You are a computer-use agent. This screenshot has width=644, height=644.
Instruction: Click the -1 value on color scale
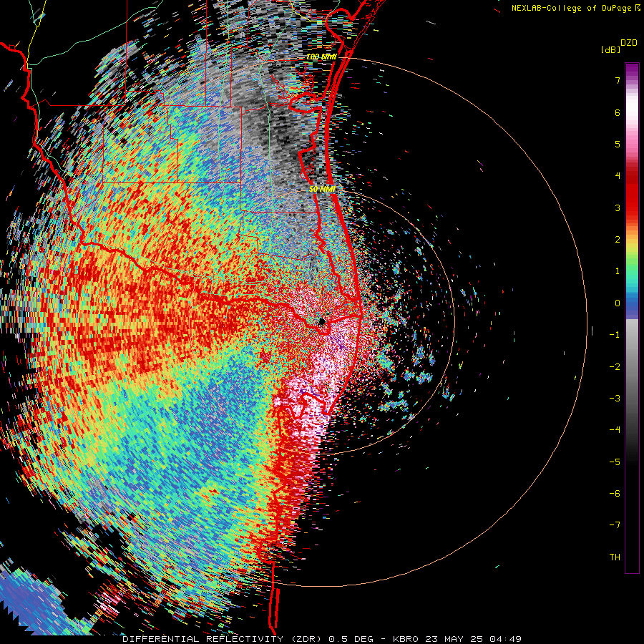[615, 335]
